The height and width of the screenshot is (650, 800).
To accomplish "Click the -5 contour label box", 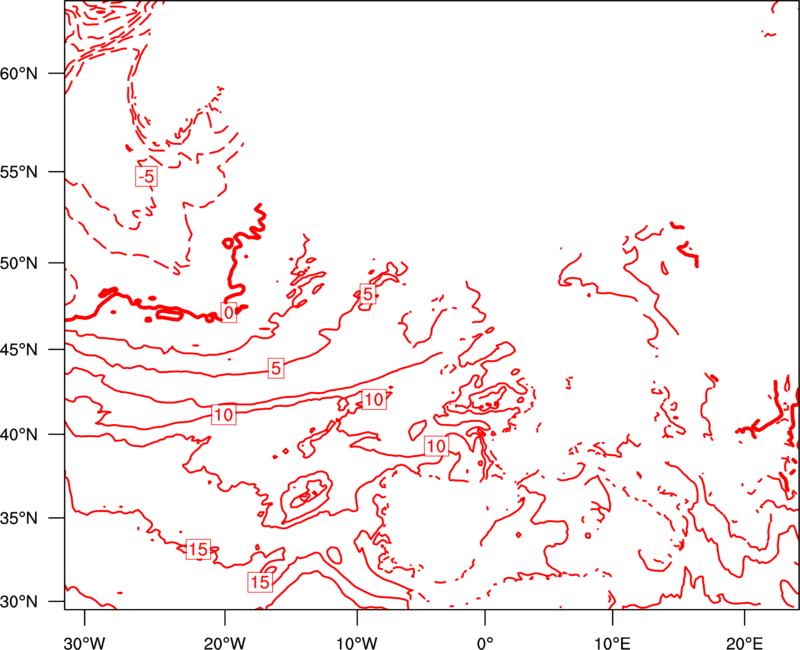I will [x=146, y=177].
